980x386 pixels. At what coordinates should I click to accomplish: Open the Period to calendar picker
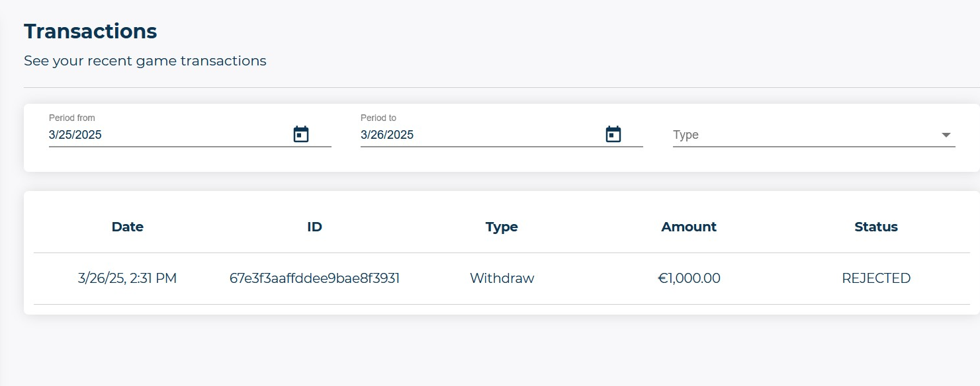click(x=613, y=134)
